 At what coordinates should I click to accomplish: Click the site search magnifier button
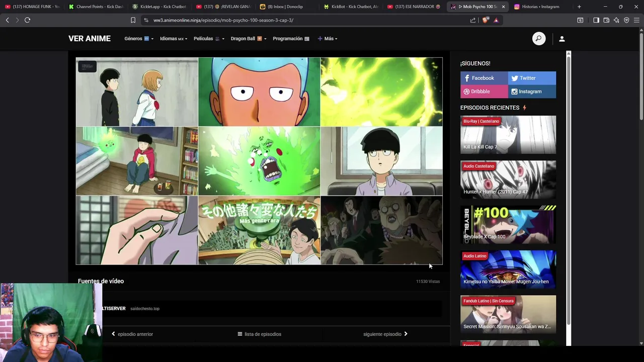click(x=539, y=39)
